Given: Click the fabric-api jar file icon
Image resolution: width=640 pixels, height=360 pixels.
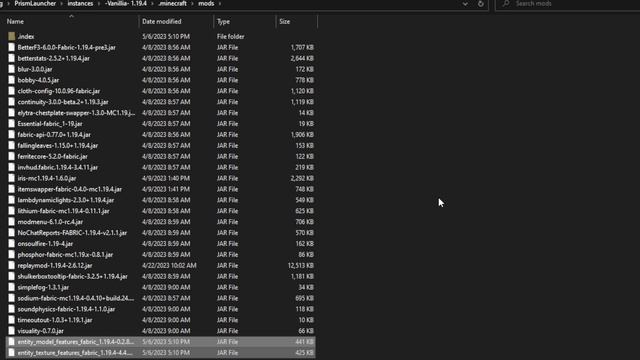Looking at the screenshot, I should [x=11, y=134].
